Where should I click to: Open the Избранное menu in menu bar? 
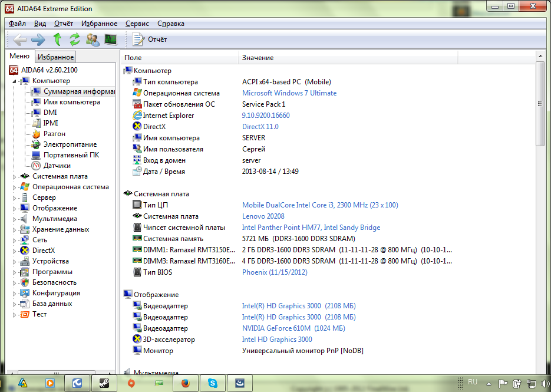(x=100, y=24)
